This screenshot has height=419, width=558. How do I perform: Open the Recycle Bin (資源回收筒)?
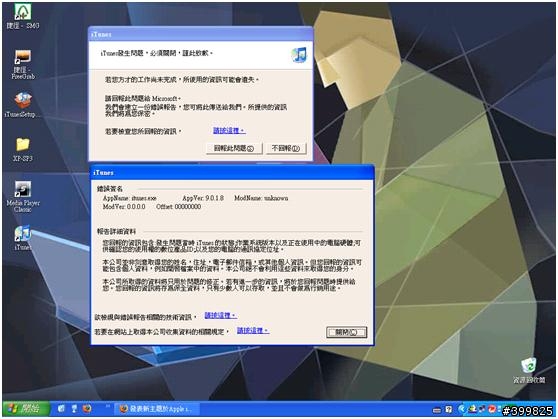tap(529, 371)
